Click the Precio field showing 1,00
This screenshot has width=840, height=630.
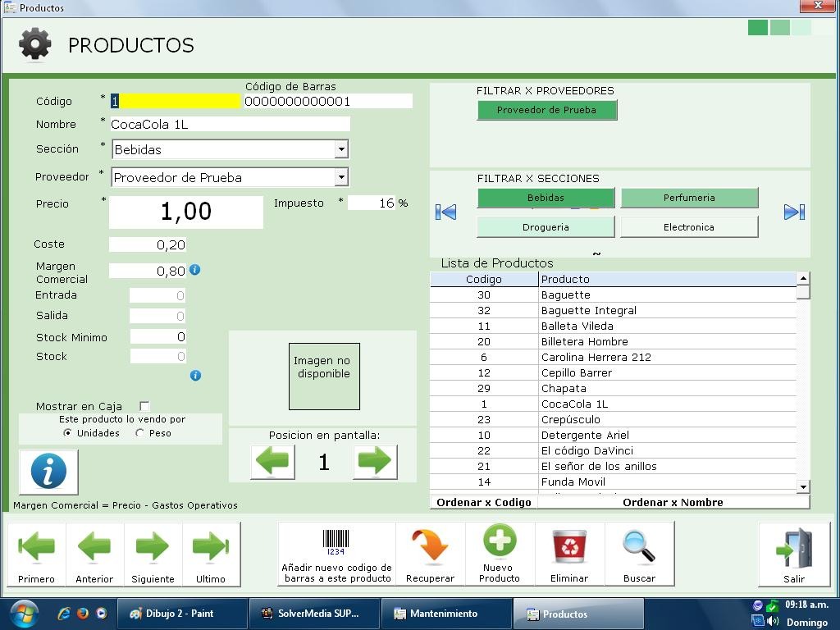pyautogui.click(x=186, y=212)
